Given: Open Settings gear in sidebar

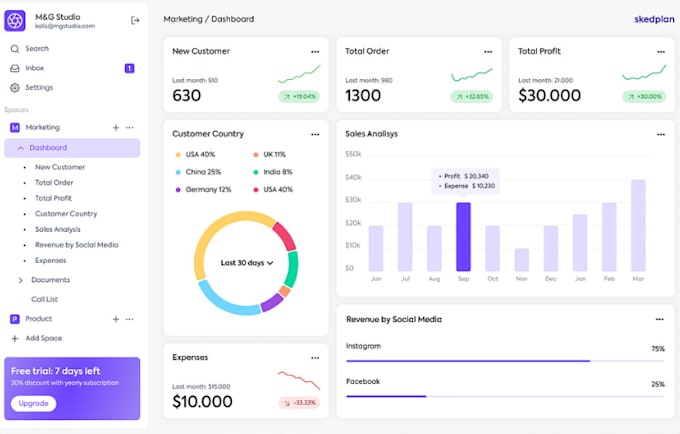Looking at the screenshot, I should 15,88.
